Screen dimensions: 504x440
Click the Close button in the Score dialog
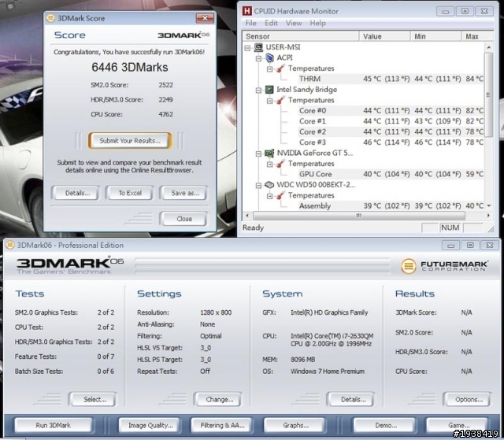[184, 219]
